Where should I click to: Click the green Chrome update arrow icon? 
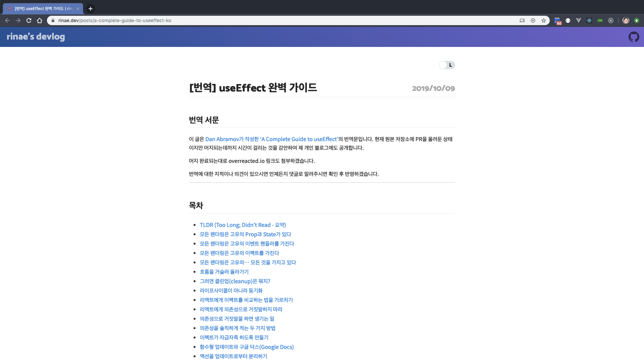tap(637, 20)
